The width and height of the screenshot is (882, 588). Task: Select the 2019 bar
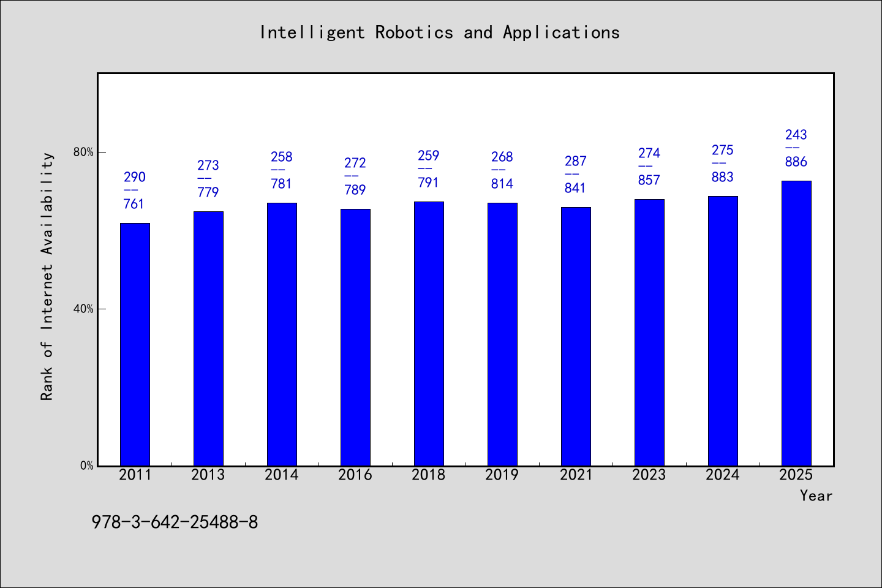(502, 334)
